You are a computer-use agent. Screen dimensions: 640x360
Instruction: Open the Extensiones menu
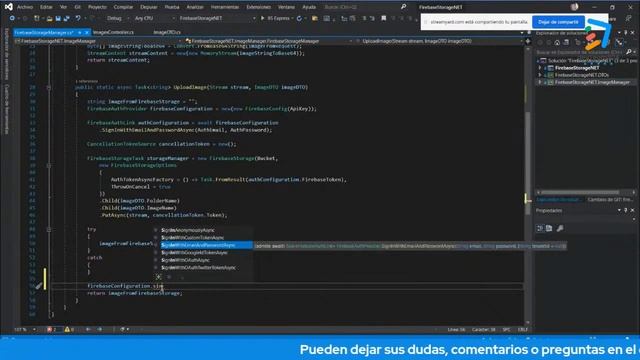(258, 7)
